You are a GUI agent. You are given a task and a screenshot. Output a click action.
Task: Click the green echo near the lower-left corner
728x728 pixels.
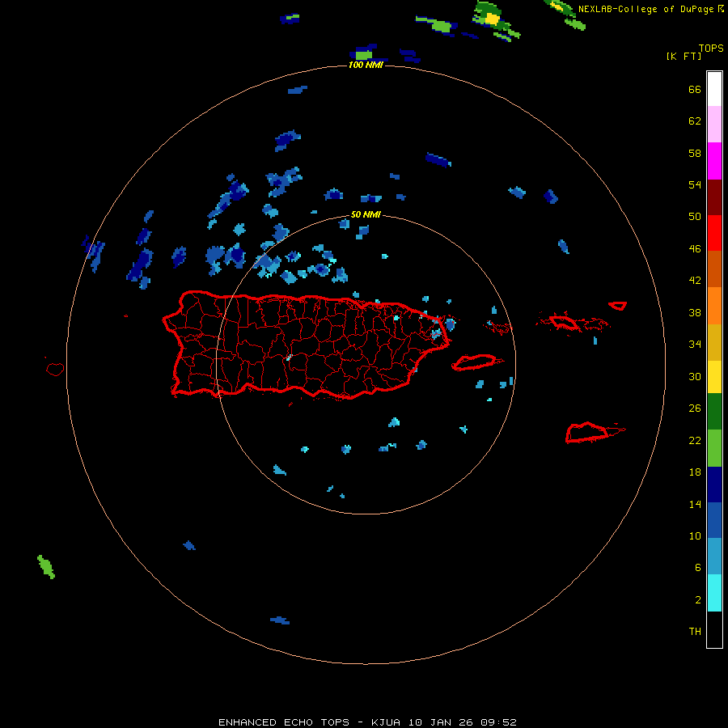pyautogui.click(x=46, y=567)
